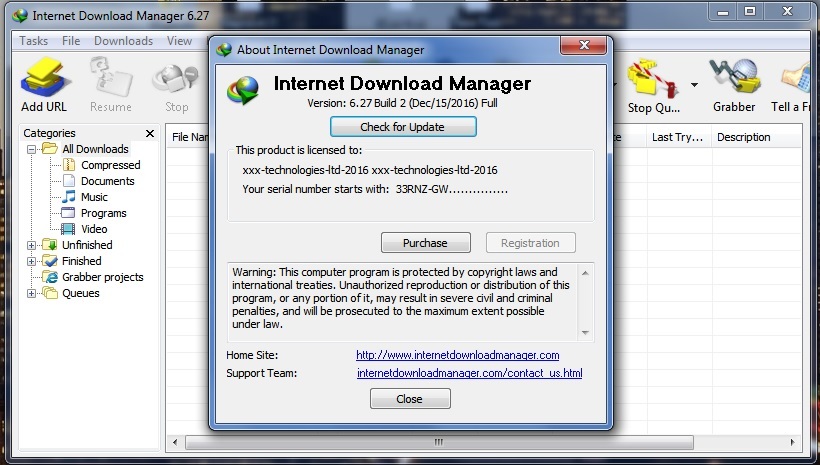Close the Categories panel

(x=150, y=133)
